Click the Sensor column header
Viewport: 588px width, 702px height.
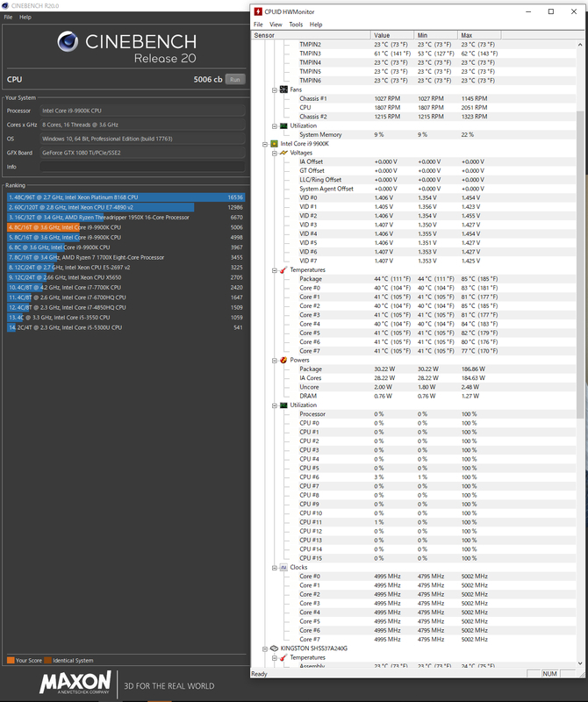[311, 35]
